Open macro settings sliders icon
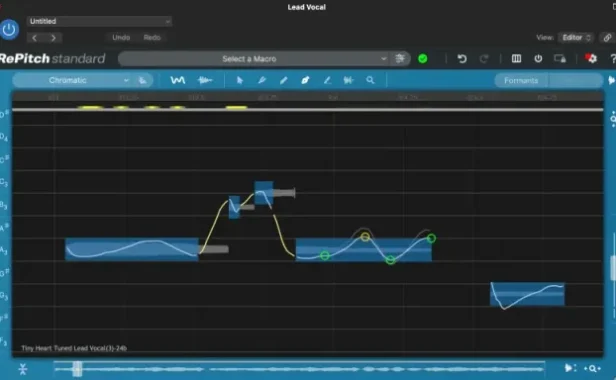Image resolution: width=616 pixels, height=380 pixels. tap(400, 59)
